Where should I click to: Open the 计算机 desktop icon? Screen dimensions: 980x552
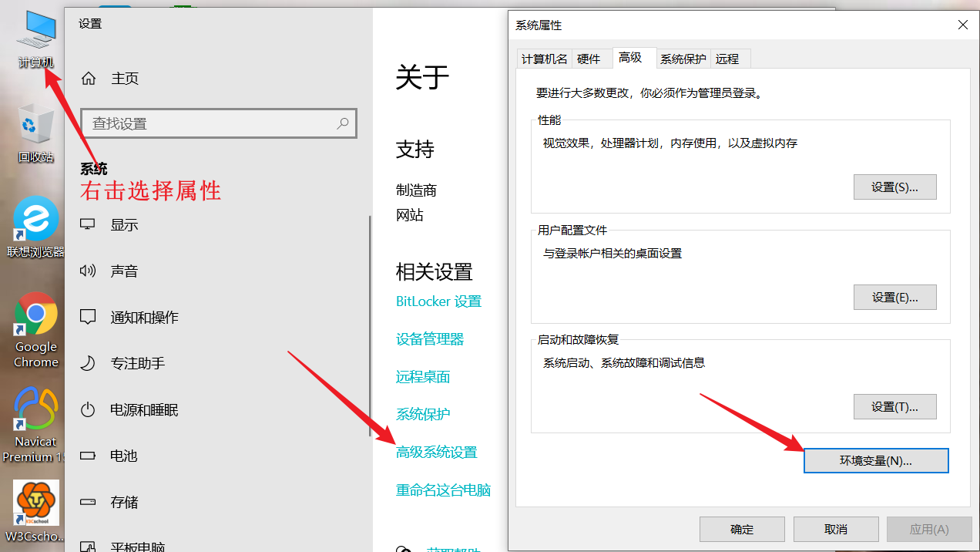pos(36,39)
